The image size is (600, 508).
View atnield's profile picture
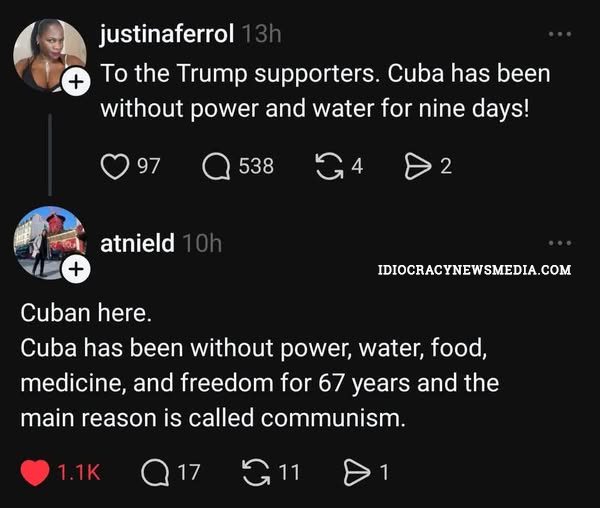[46, 240]
